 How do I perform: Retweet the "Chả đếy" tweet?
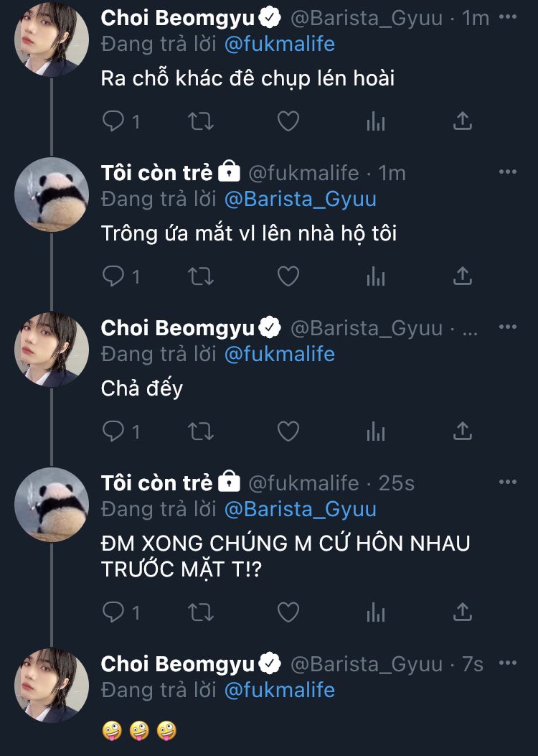pyautogui.click(x=200, y=431)
